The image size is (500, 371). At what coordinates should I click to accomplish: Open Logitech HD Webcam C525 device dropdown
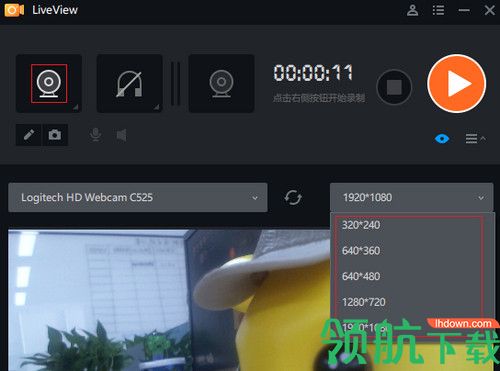click(138, 197)
